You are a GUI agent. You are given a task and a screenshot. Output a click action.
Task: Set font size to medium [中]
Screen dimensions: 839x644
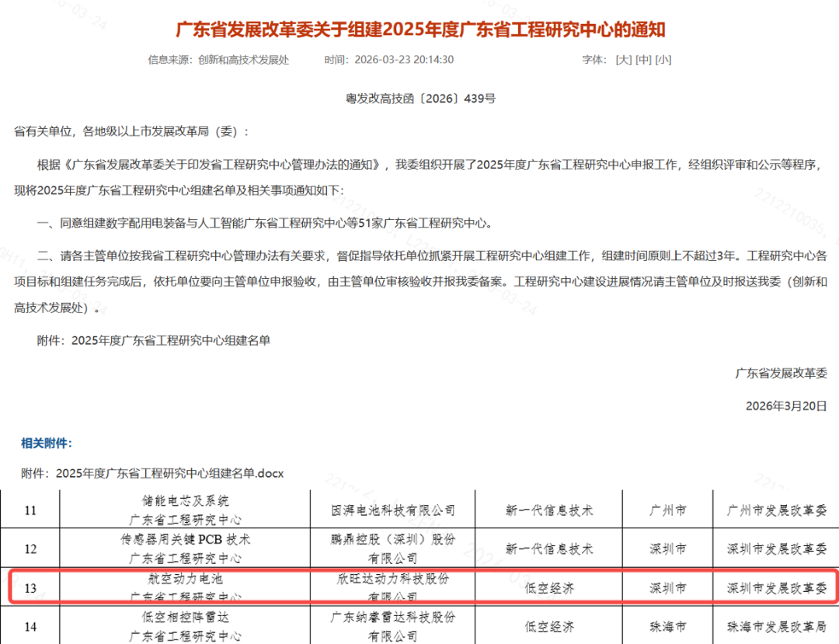[643, 60]
